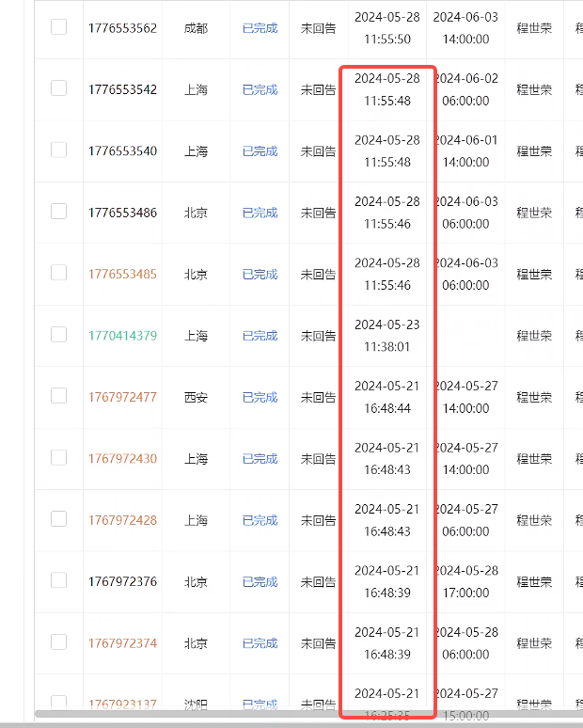The width and height of the screenshot is (583, 728).
Task: Tick the checkbox for order 1776553562
Action: click(x=58, y=27)
